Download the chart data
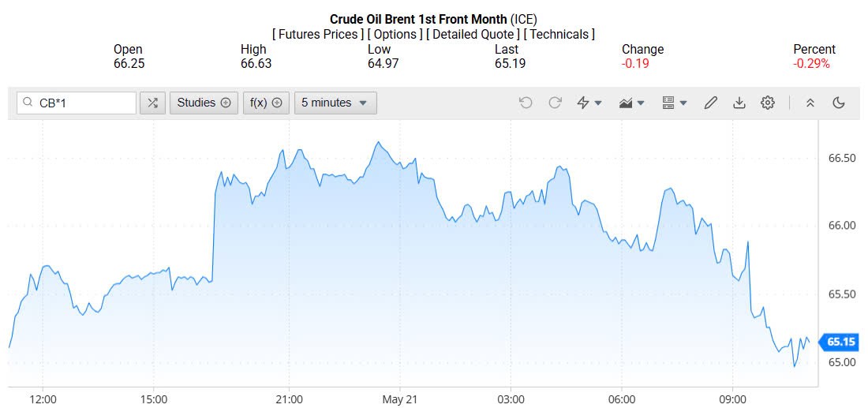Screen dimensions: 868x408 [x=739, y=103]
